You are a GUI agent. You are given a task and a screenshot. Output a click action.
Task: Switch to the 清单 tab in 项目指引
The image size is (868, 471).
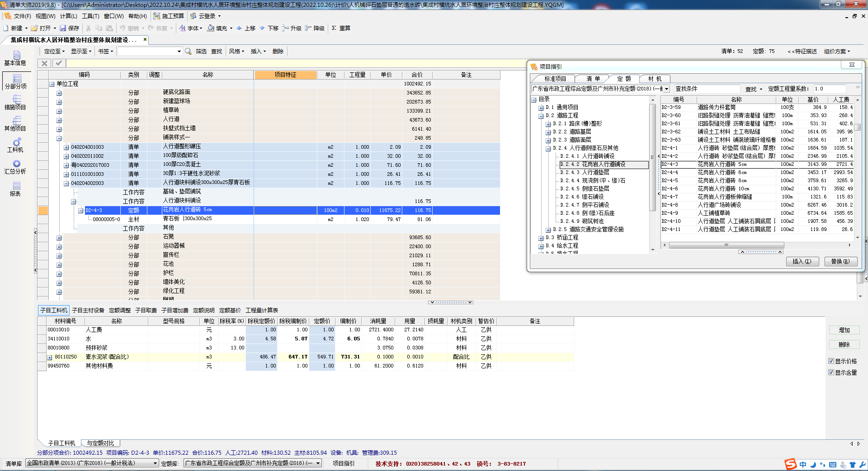593,79
